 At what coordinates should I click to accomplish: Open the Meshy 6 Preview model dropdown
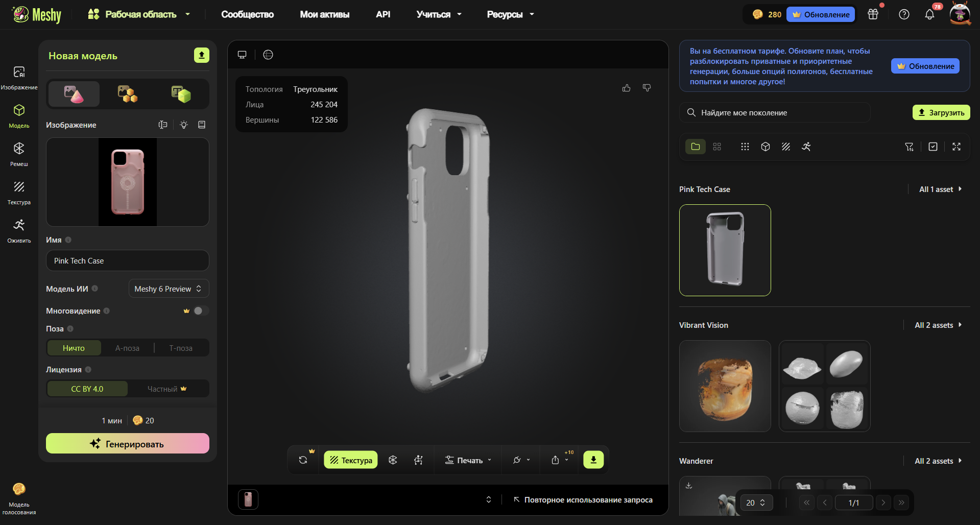point(169,289)
